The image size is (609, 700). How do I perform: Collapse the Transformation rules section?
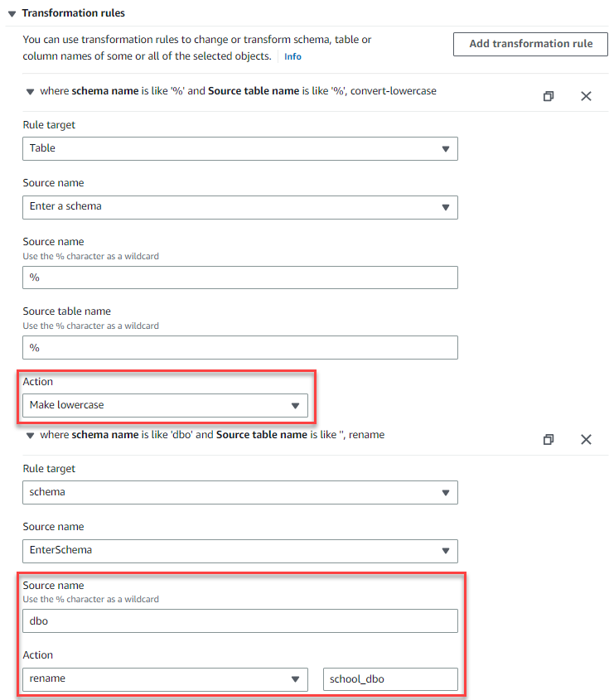click(12, 13)
